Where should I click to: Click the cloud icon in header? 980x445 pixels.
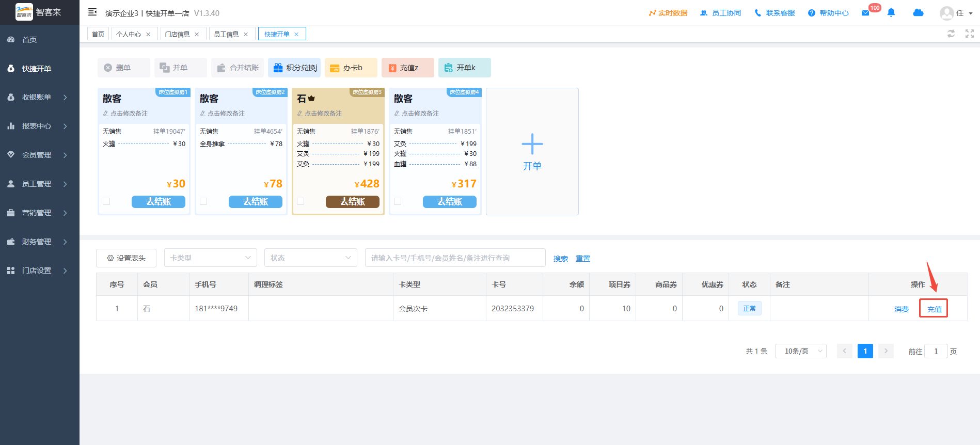[918, 12]
